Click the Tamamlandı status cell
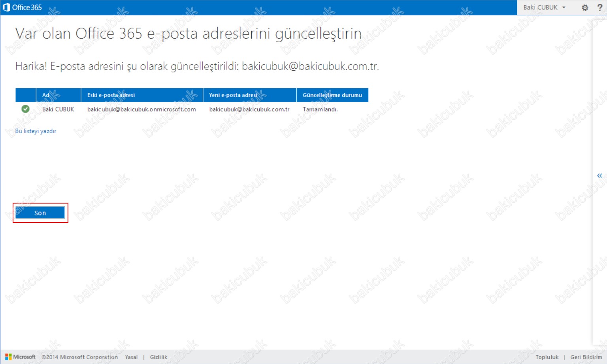The width and height of the screenshot is (607, 364). pos(320,109)
